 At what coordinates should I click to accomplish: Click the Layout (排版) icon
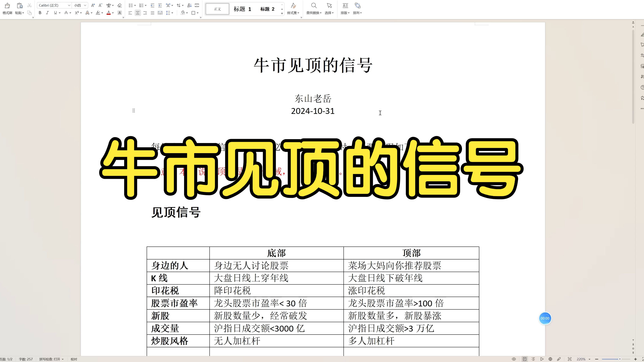pyautogui.click(x=345, y=5)
